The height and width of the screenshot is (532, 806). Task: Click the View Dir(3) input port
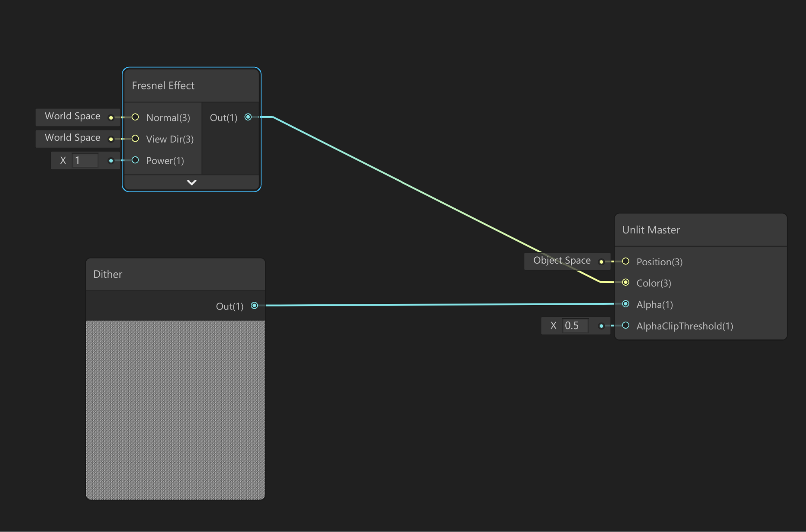135,139
